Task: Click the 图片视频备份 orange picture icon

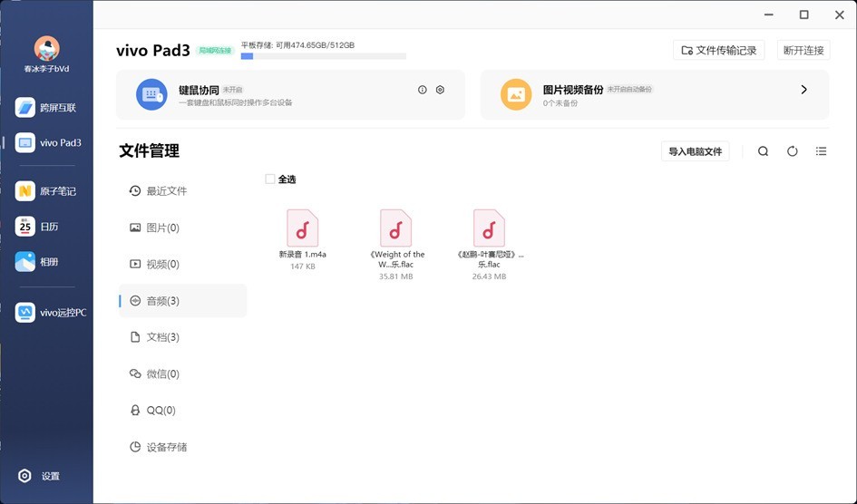Action: click(516, 94)
